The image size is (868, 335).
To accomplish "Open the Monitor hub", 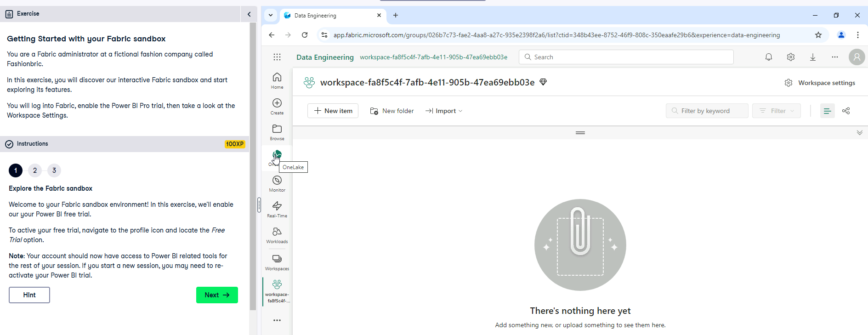I will [277, 183].
